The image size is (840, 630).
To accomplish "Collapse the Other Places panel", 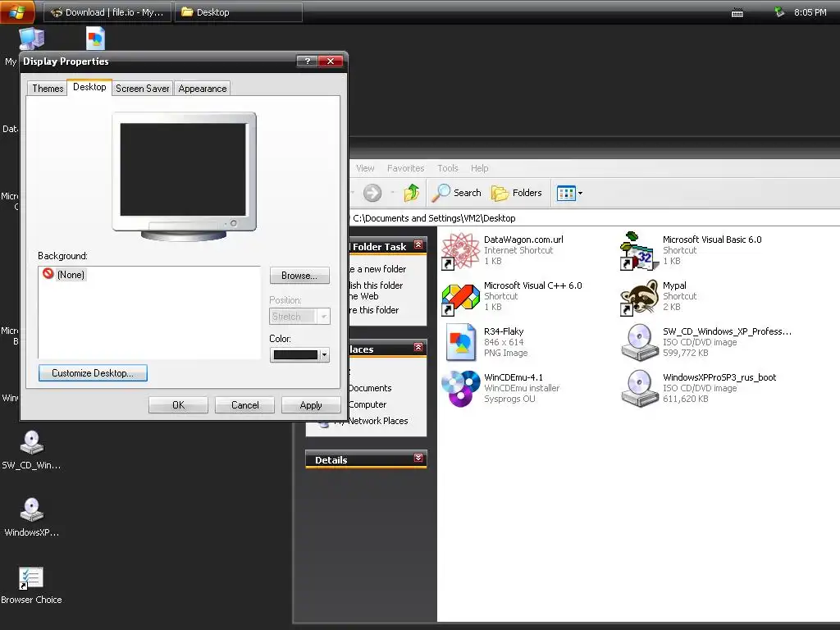I will (418, 348).
